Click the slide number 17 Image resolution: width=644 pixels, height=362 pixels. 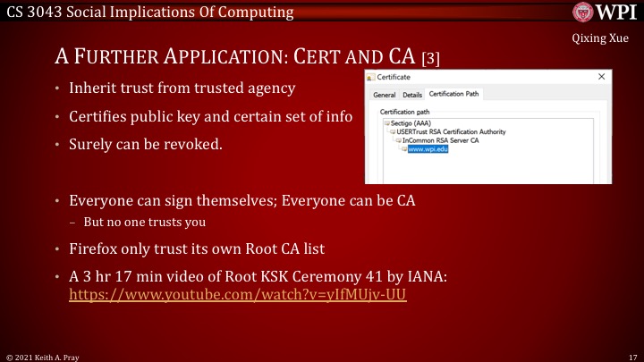(631, 356)
